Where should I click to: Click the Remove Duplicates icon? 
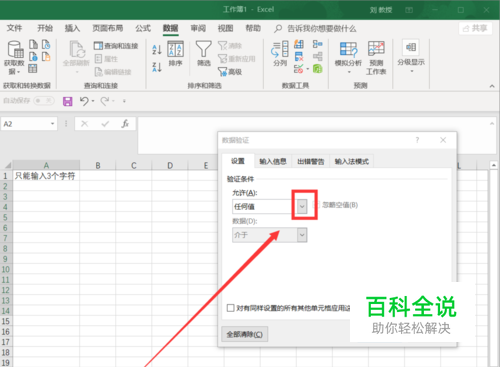[x=299, y=57]
